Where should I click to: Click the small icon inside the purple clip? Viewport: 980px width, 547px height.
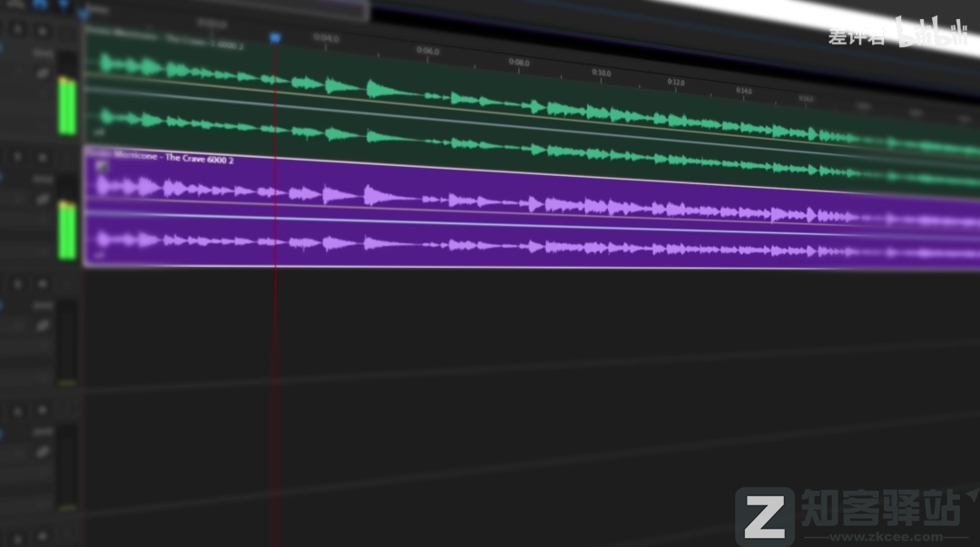[102, 166]
